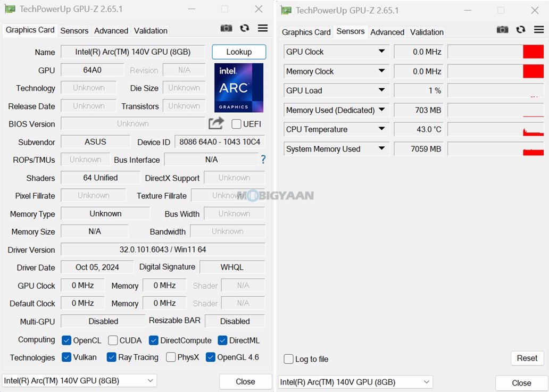Click the Shaders field showing 64 Unified

101,178
